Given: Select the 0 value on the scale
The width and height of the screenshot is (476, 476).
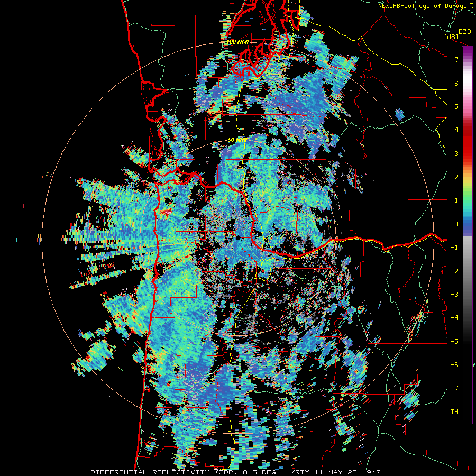Looking at the screenshot, I should 456,224.
